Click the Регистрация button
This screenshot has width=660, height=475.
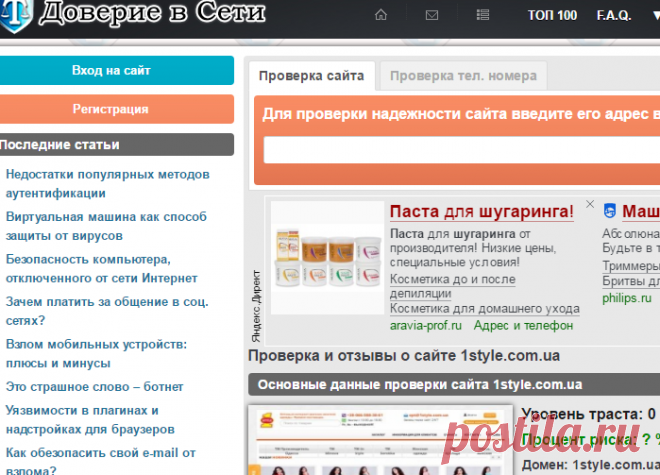pos(117,109)
